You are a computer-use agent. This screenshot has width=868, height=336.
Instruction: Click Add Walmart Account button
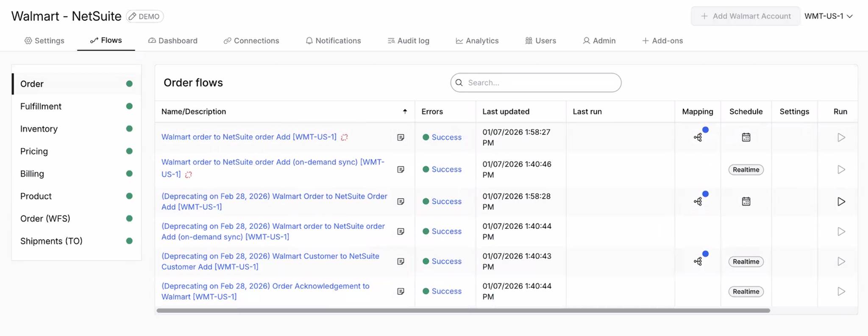[746, 16]
